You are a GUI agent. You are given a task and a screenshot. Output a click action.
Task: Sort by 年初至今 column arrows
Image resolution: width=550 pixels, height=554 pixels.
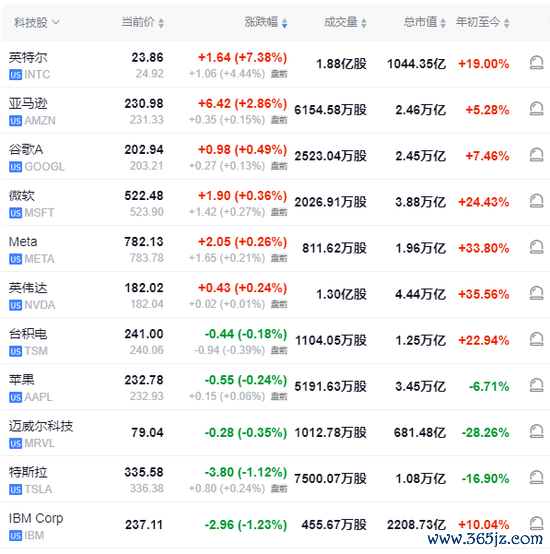click(507, 23)
